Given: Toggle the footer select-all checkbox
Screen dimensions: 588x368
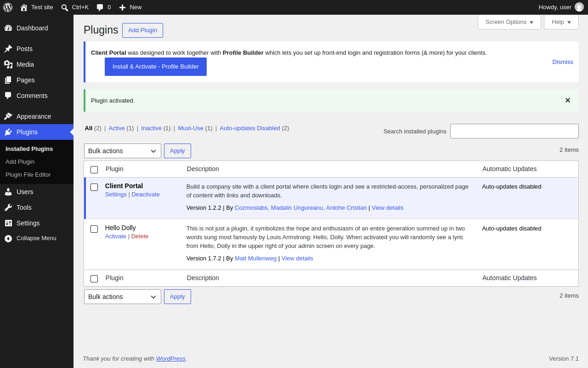Looking at the screenshot, I should (x=94, y=279).
